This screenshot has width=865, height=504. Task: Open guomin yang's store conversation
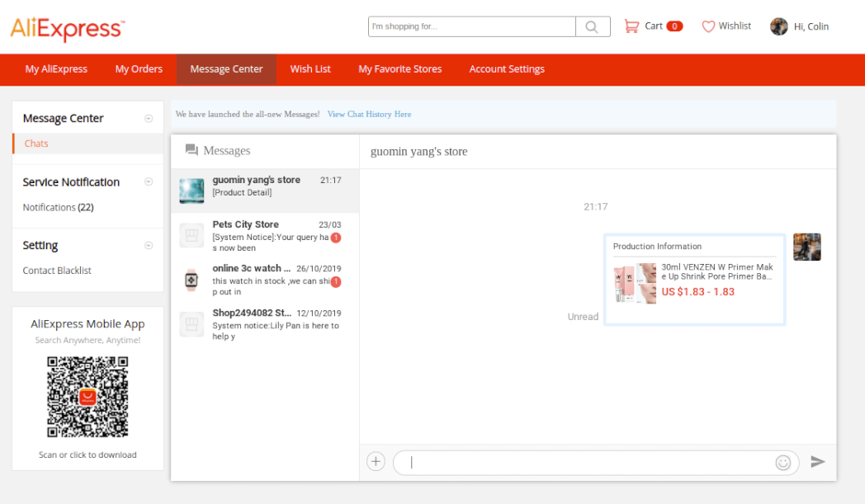[x=265, y=191]
